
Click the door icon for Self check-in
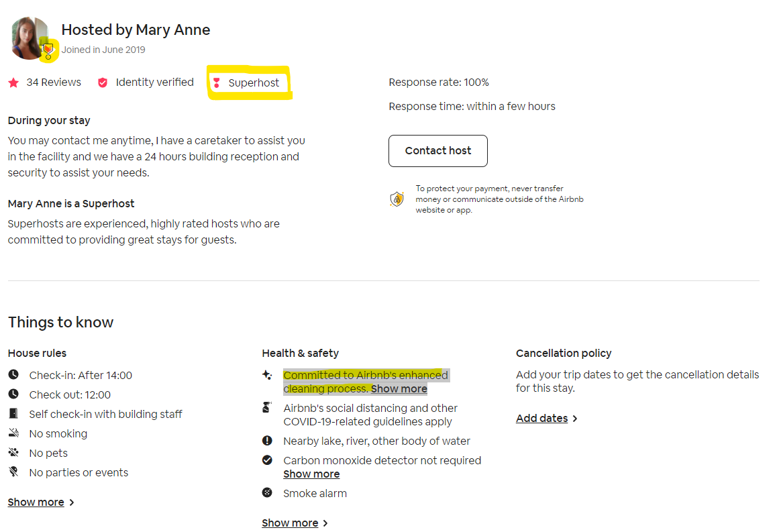[13, 413]
